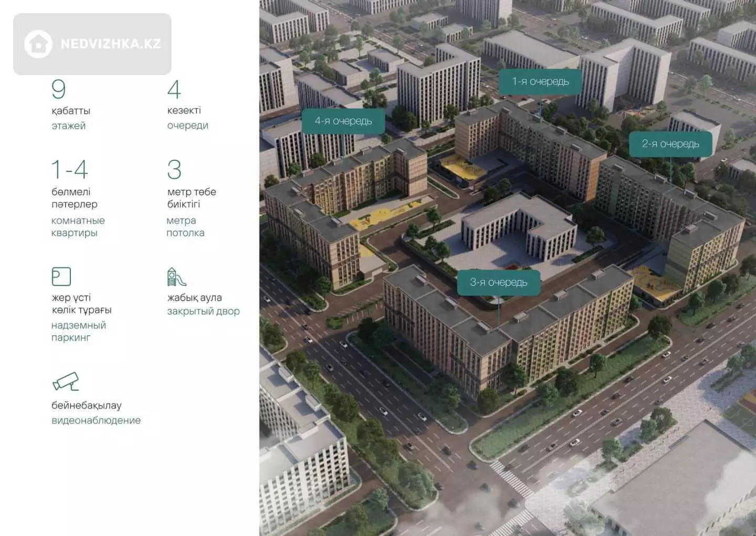
Task: Click the надземный паркинг caption
Action: coord(78,332)
